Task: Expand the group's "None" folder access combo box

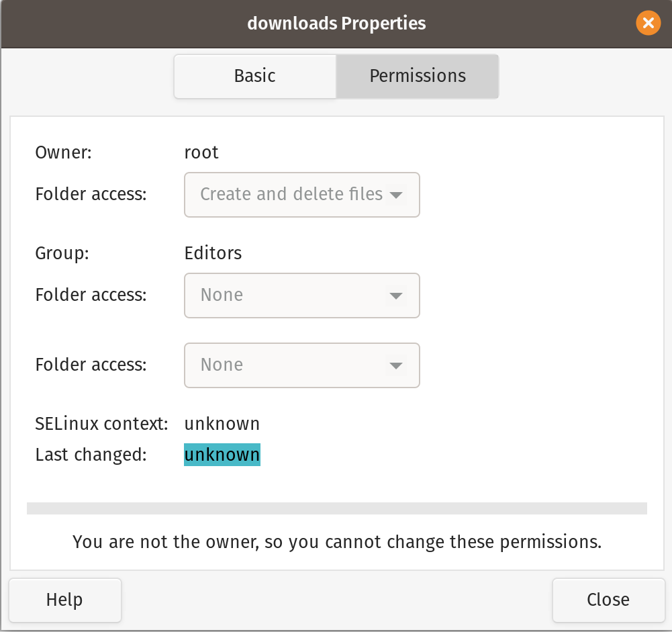Action: pyautogui.click(x=301, y=296)
